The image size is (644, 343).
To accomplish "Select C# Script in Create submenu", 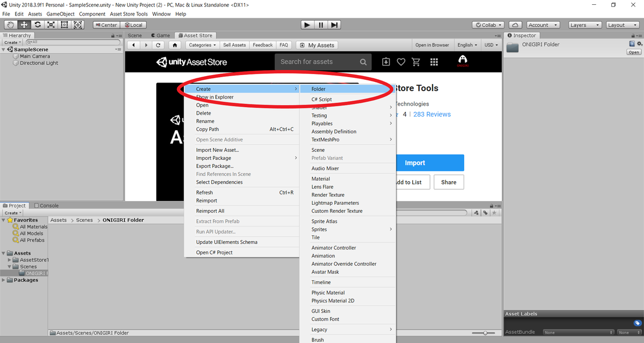I will (x=348, y=99).
